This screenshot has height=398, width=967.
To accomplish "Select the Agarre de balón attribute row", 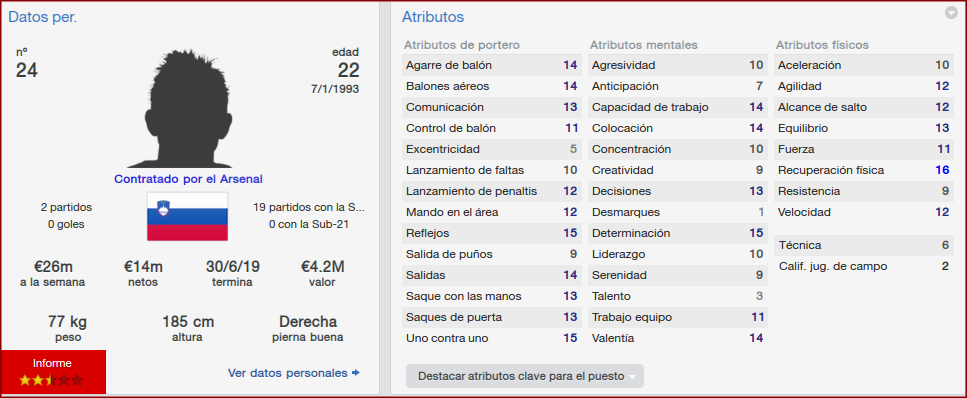I will point(492,65).
